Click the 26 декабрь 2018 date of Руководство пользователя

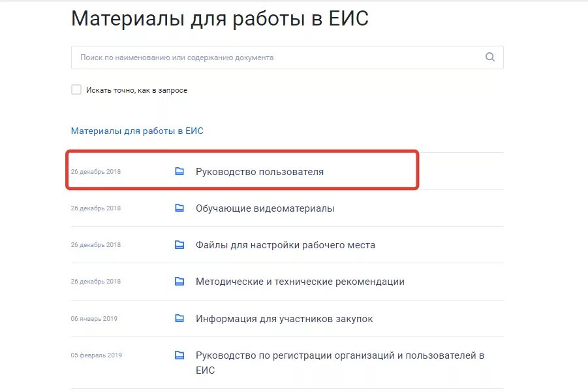click(x=96, y=172)
